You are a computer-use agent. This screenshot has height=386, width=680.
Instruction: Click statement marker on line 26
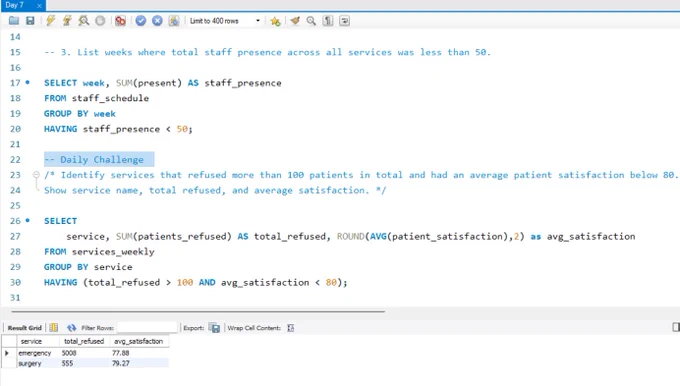28,220
